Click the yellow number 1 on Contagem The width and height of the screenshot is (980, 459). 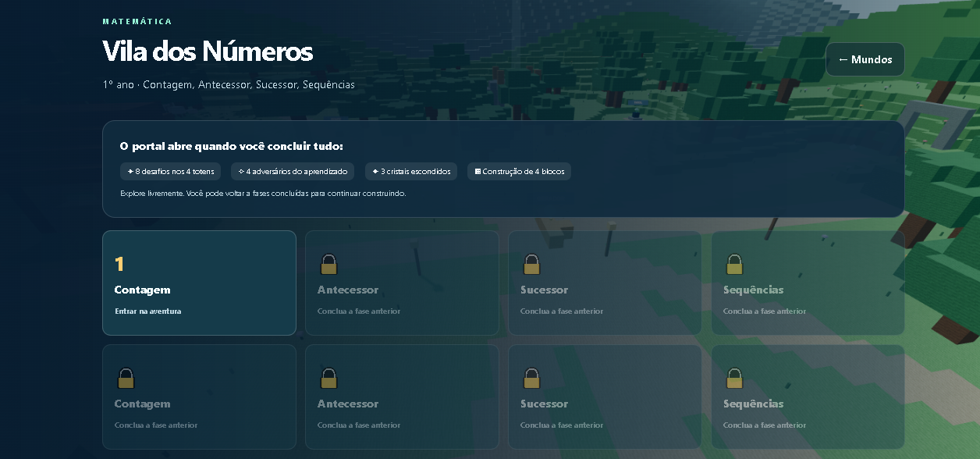pos(119,264)
